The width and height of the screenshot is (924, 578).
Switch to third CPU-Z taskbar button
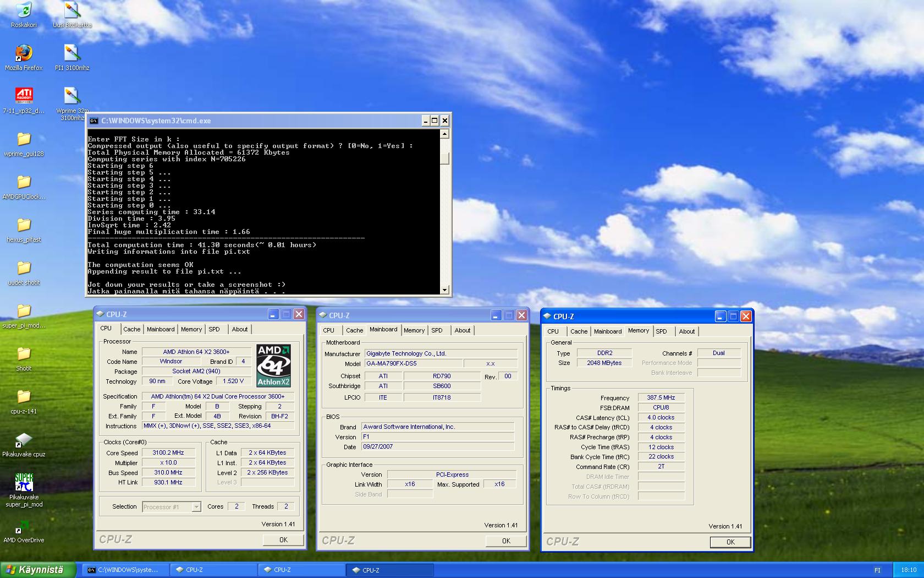390,570
